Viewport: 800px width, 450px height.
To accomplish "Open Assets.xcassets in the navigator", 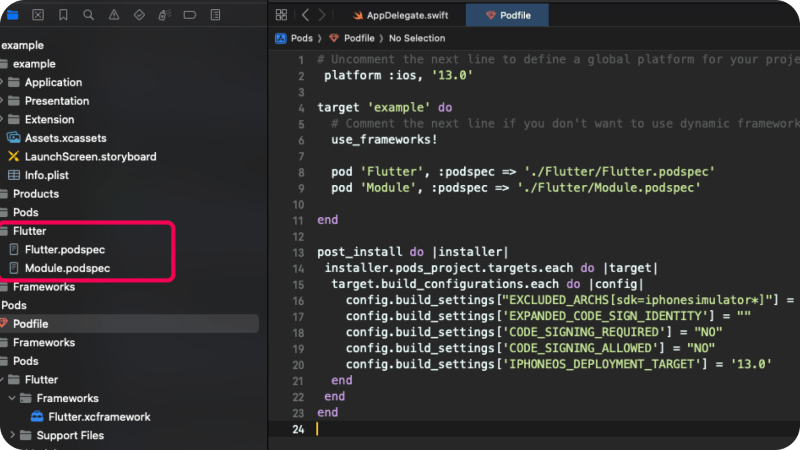I will pos(65,138).
